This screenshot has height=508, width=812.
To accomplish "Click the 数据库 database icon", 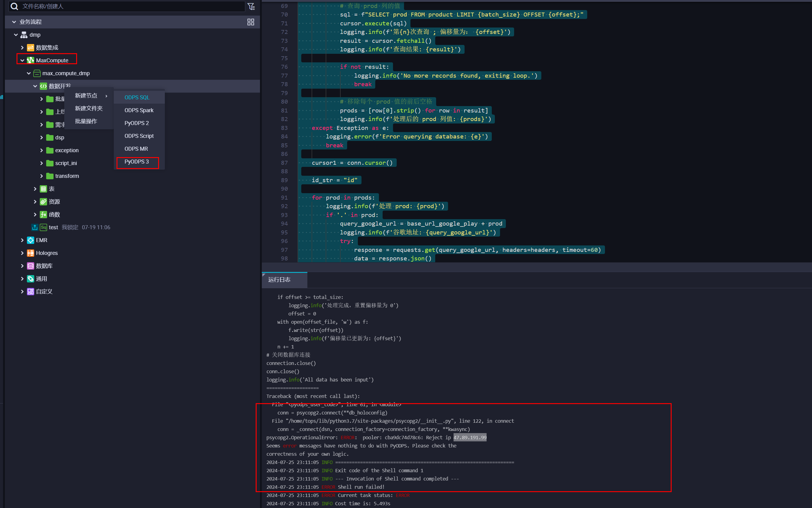I will coord(30,266).
